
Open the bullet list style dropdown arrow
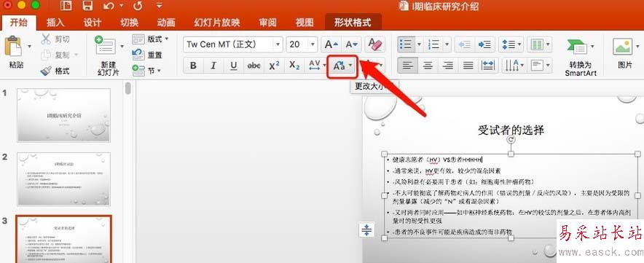tap(419, 44)
